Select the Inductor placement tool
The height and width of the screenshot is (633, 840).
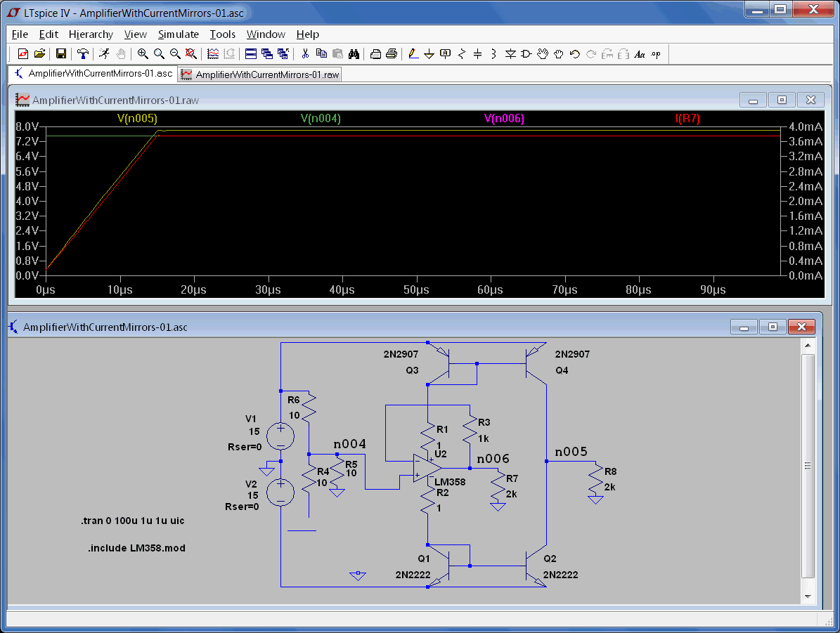(494, 54)
